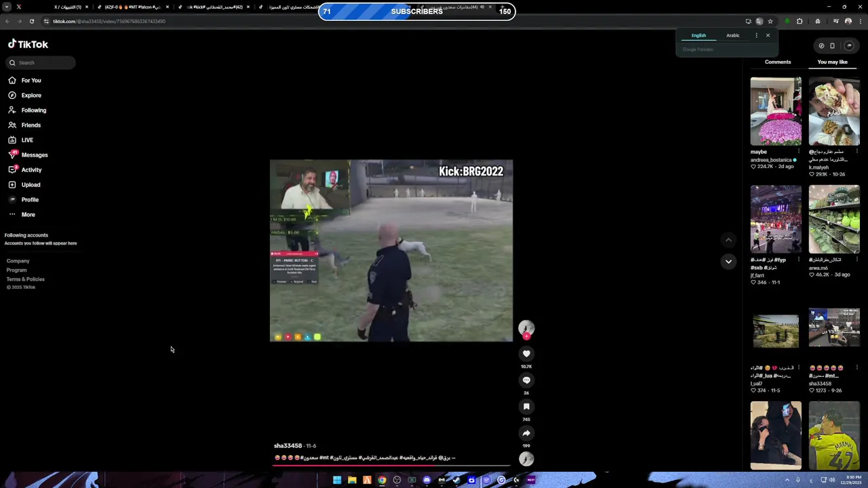View site information icon beside the URL
The height and width of the screenshot is (488, 868).
click(x=46, y=21)
